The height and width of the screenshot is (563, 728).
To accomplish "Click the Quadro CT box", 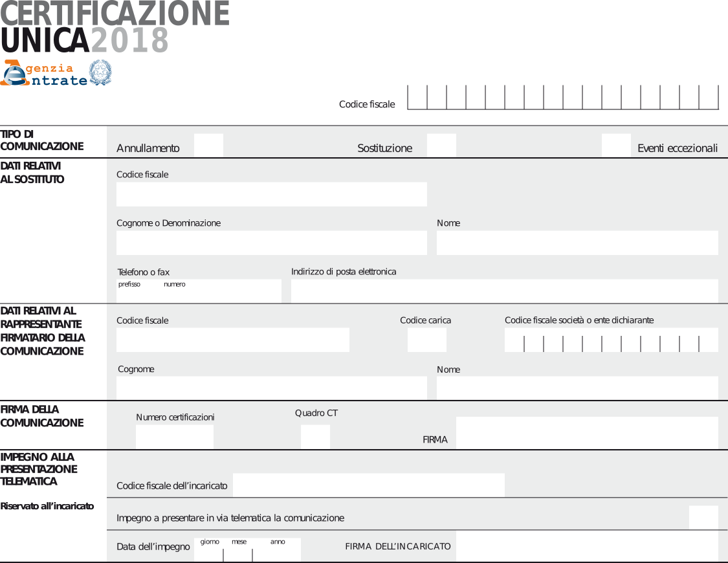I will (x=315, y=437).
